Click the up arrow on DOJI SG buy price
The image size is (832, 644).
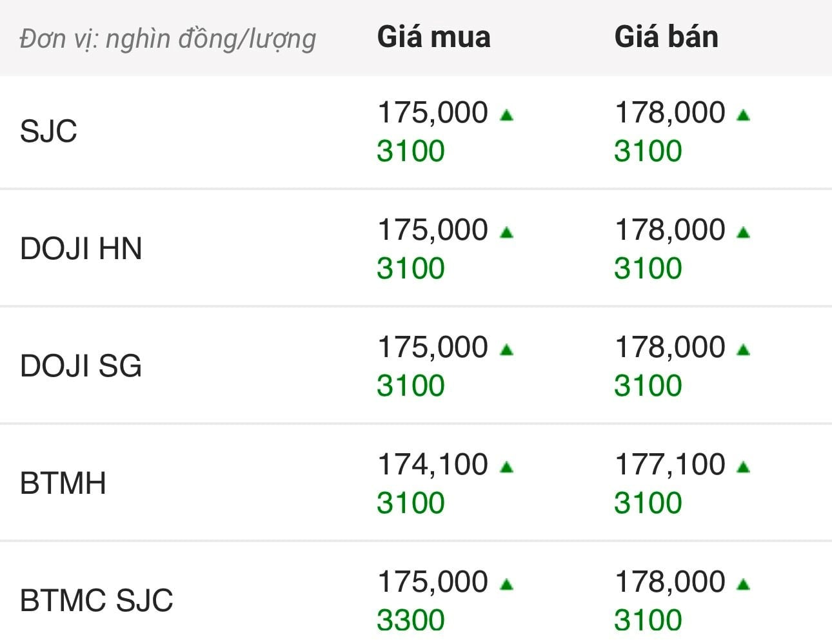point(506,350)
